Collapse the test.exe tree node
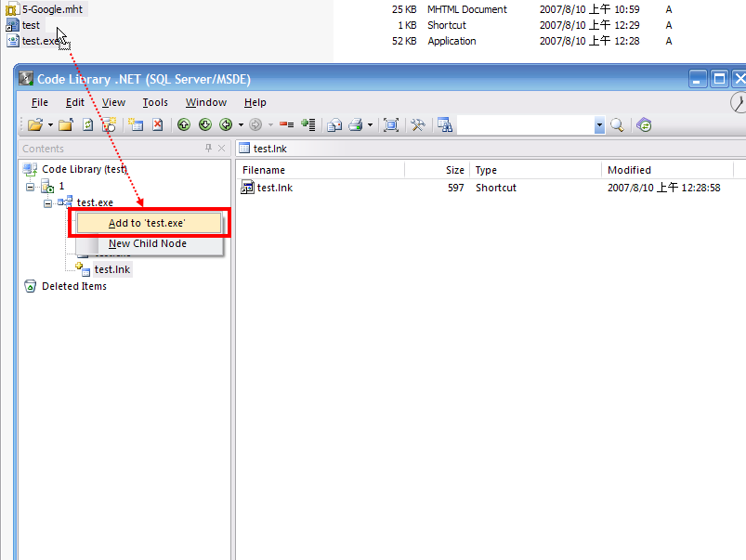 pyautogui.click(x=47, y=203)
